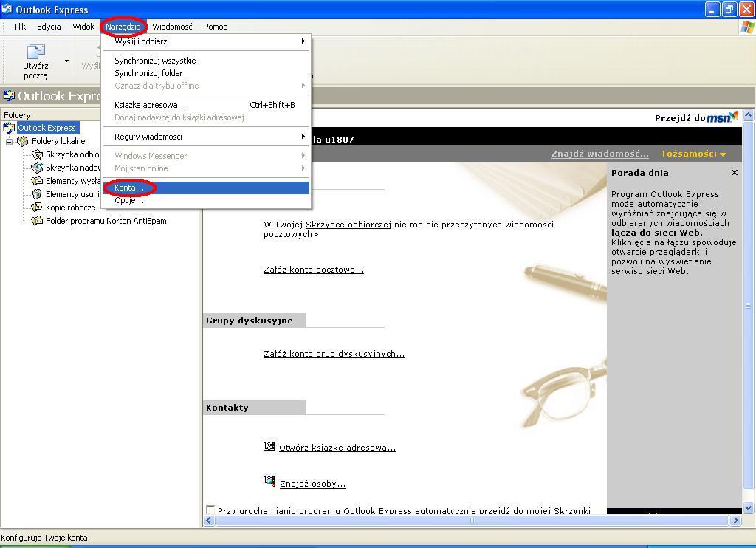Image resolution: width=756 pixels, height=548 pixels.
Task: Click the Skrzynka odbiorcza folder icon
Action: coord(37,154)
